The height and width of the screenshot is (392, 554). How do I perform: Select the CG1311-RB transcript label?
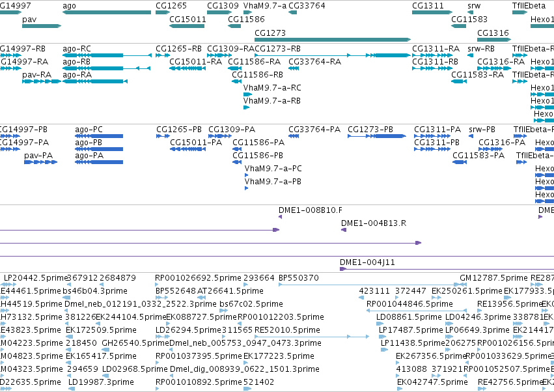point(436,62)
